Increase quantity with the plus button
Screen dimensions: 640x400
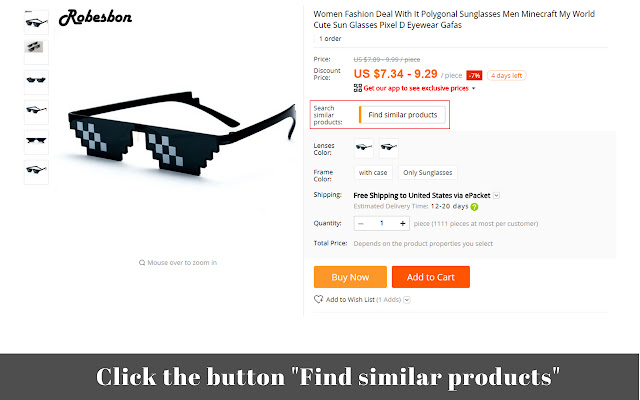click(402, 223)
